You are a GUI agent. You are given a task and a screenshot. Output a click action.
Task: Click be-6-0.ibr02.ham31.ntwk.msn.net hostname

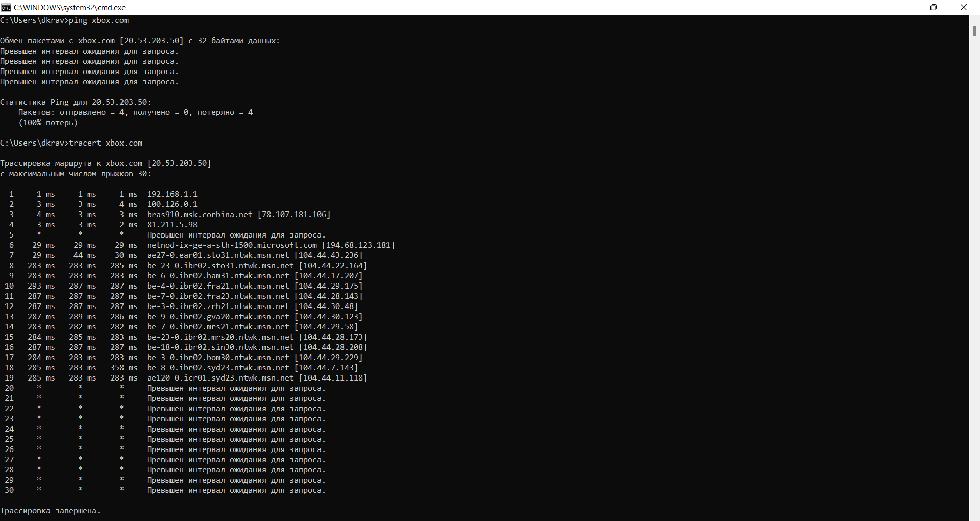[x=218, y=276]
